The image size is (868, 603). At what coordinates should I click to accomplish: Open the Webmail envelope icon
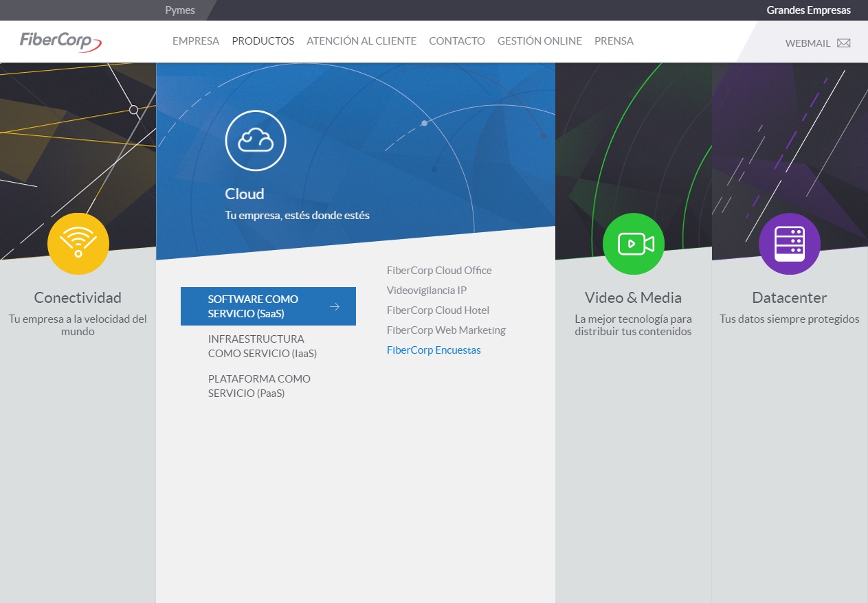click(844, 43)
